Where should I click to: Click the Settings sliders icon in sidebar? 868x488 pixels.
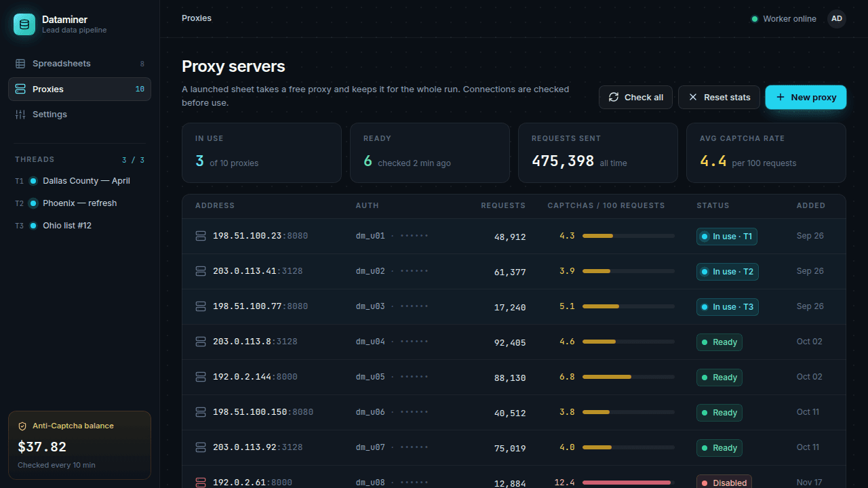(20, 115)
